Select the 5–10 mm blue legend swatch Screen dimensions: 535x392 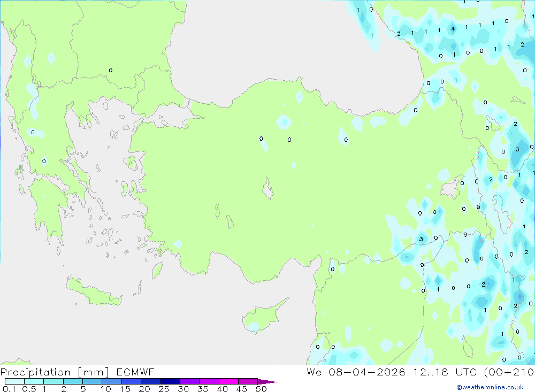92,381
